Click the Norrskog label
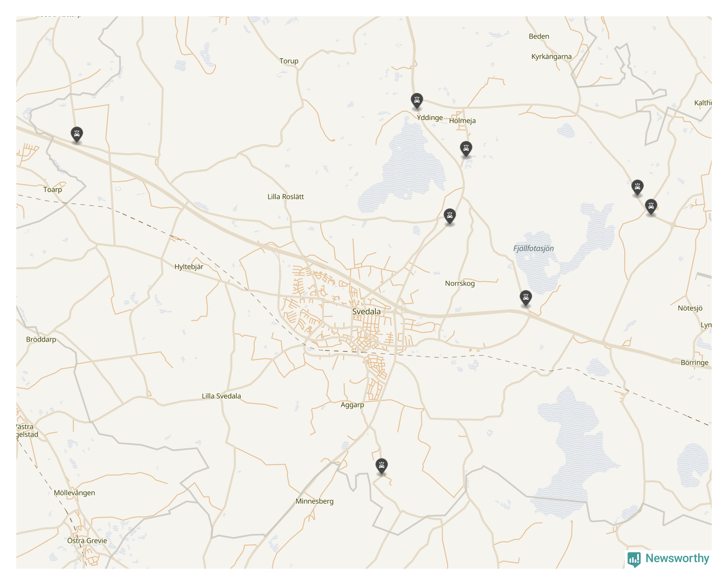Image resolution: width=728 pixels, height=585 pixels. click(x=460, y=284)
